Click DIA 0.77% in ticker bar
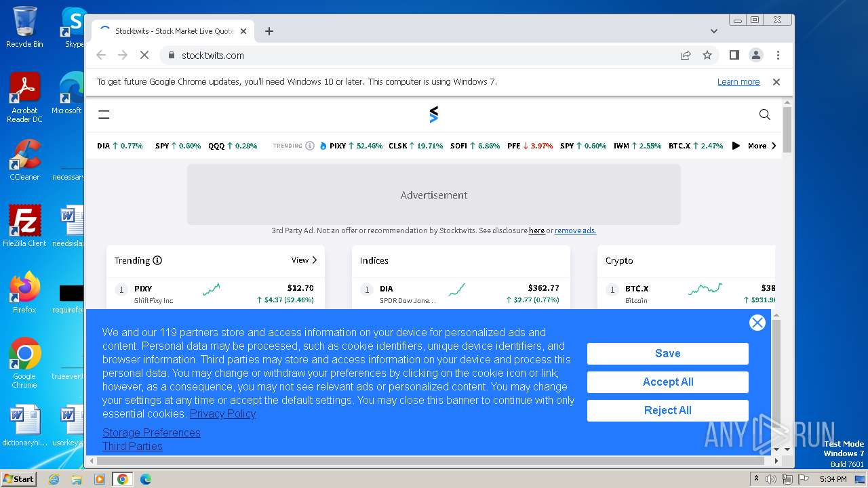868x488 pixels. (x=120, y=146)
